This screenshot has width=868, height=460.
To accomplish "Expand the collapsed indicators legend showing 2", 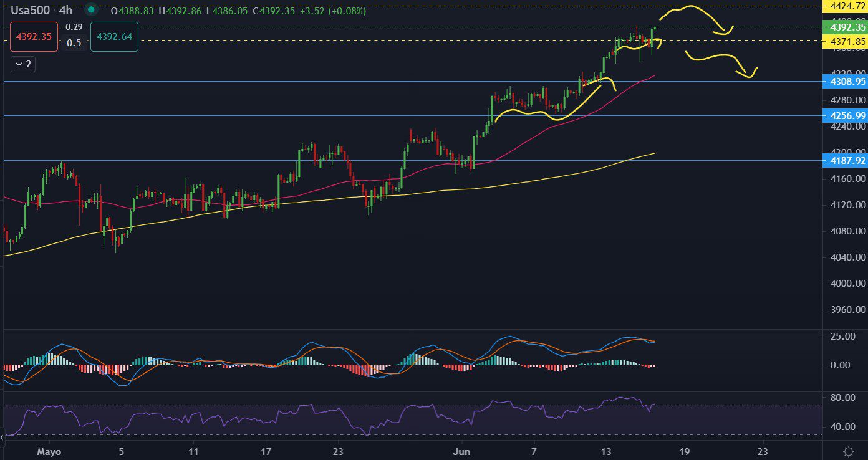I will point(23,64).
